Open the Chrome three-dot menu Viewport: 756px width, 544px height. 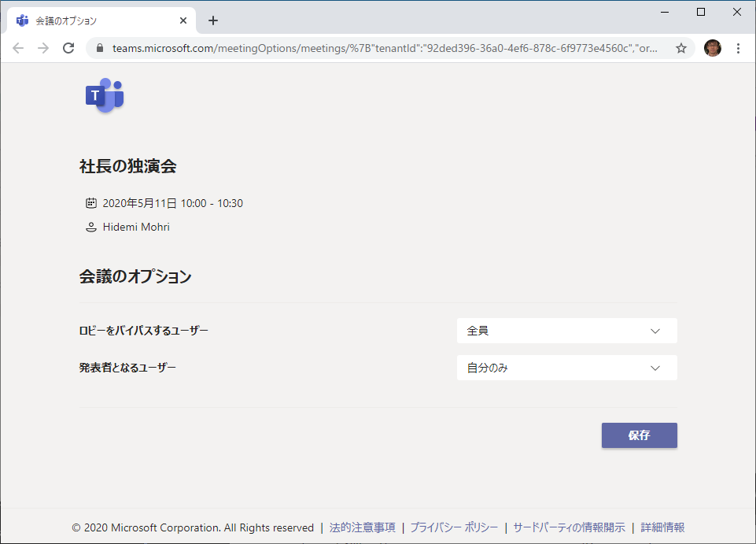738,48
